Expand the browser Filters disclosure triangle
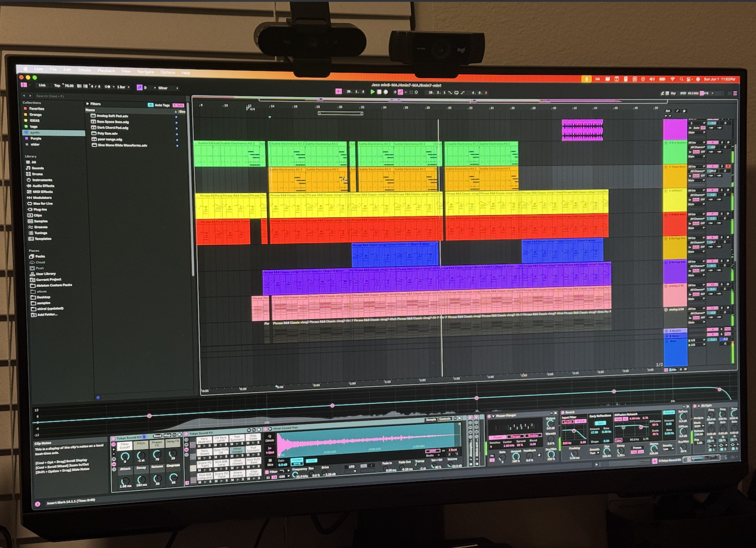Screen dimensions: 756x548 point(87,104)
